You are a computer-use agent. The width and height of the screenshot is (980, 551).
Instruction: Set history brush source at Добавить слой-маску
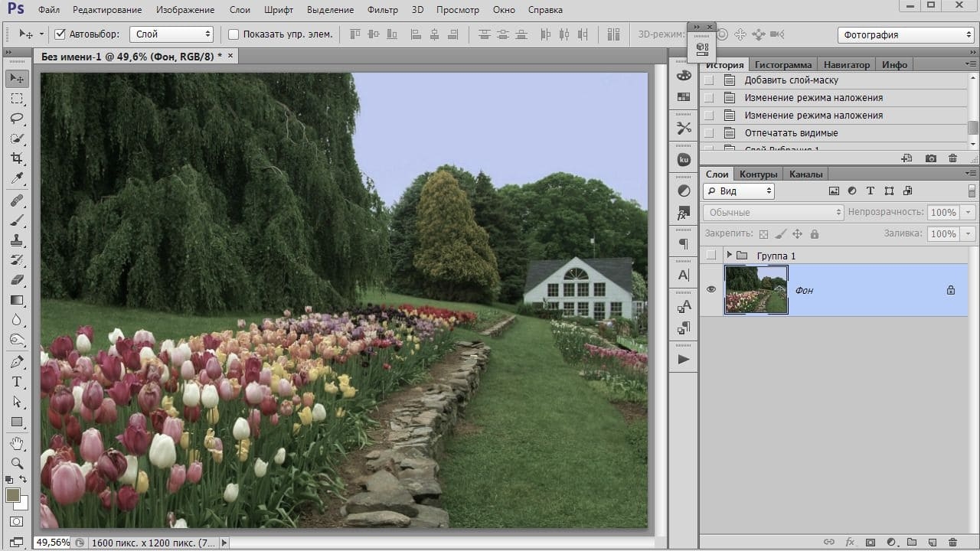709,80
